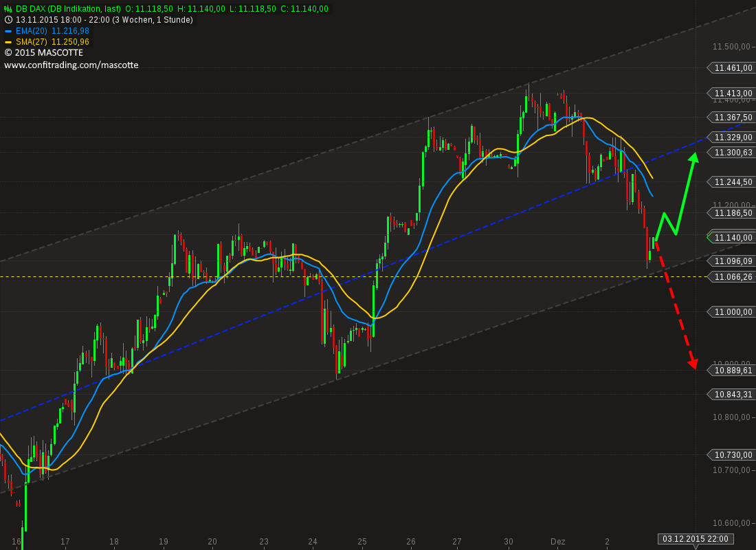Viewport: 756px width, 550px height.
Task: Click the © 2015 MASCOTTE copyright text
Action: pyautogui.click(x=43, y=52)
